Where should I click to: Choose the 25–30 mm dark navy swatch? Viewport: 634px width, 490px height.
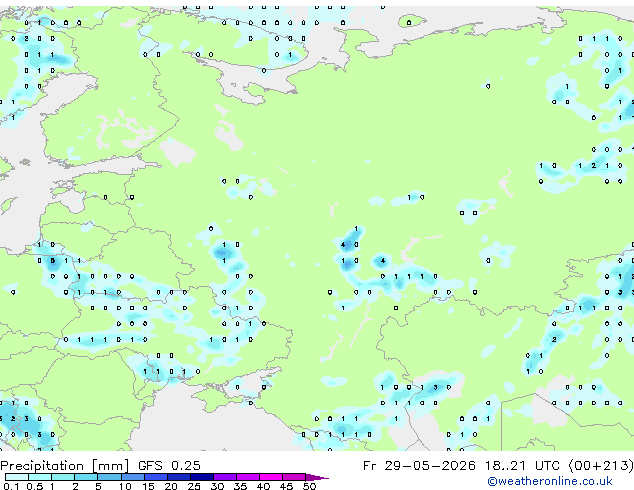[x=202, y=477]
